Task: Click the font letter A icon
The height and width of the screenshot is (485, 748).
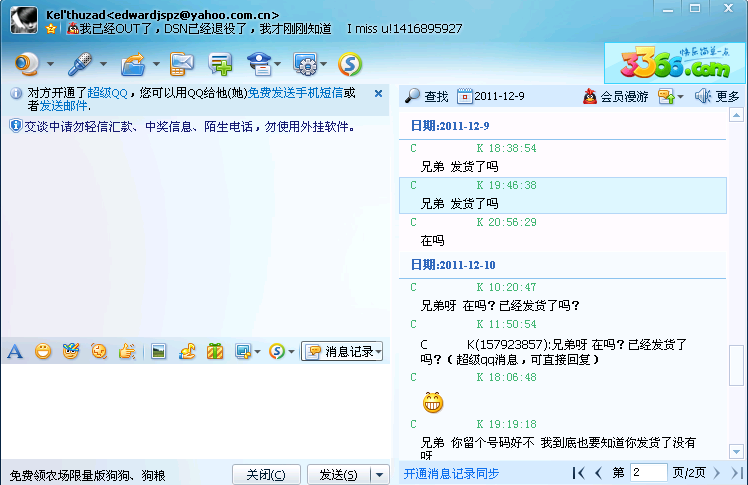Action: click(x=14, y=351)
